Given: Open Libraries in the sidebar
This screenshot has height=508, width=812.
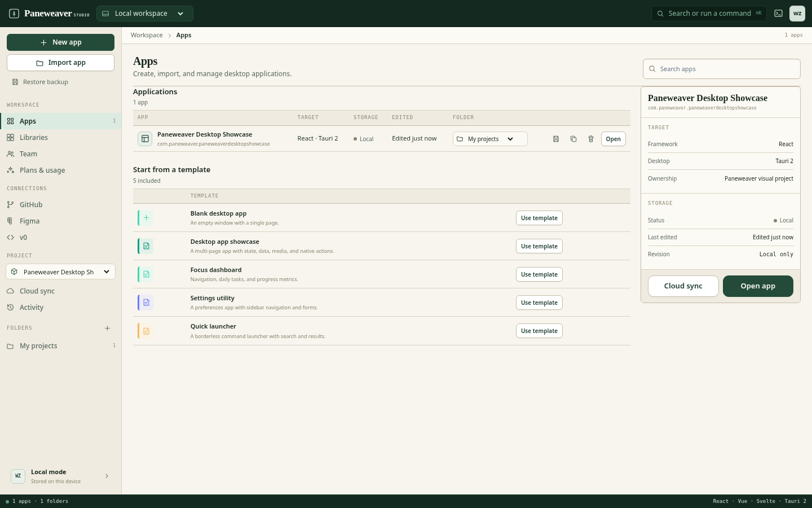Looking at the screenshot, I should coord(60,137).
